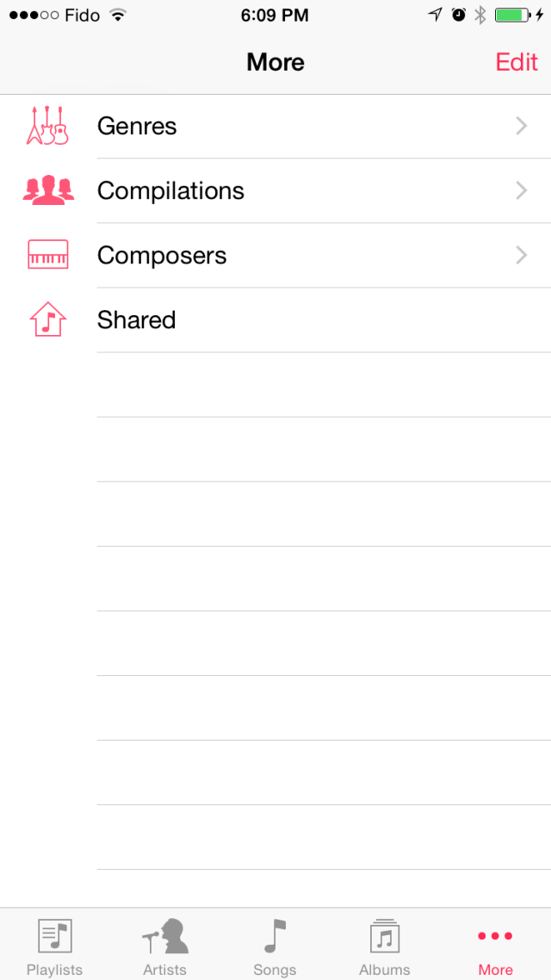The height and width of the screenshot is (980, 551).
Task: Tap the battery indicator in status bar
Action: tap(512, 16)
